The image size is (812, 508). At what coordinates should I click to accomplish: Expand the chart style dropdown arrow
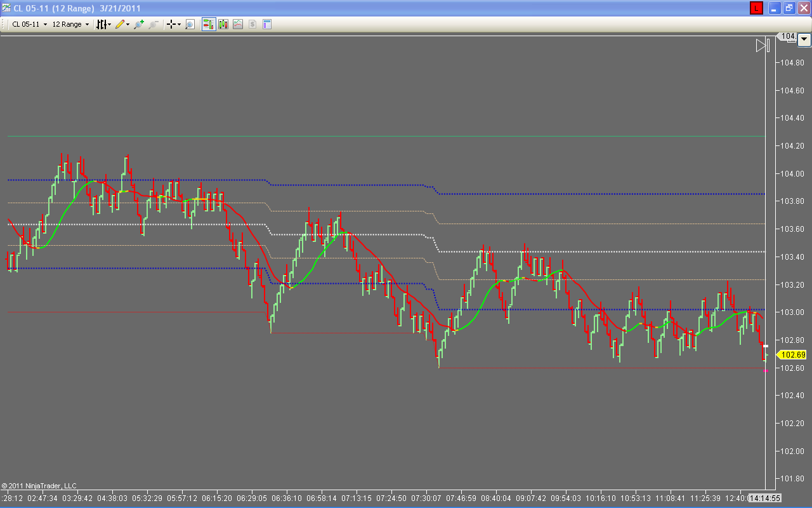(110, 24)
